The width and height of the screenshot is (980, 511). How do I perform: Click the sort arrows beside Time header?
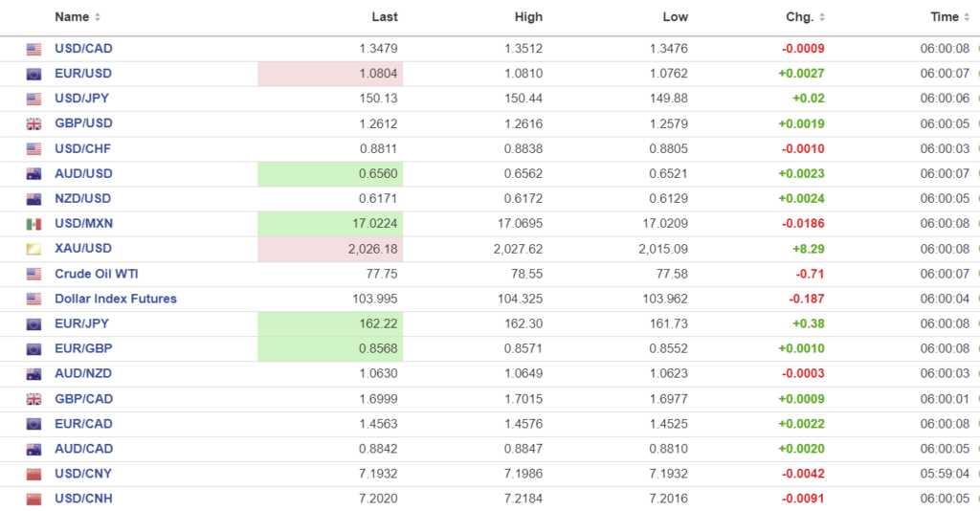(968, 17)
